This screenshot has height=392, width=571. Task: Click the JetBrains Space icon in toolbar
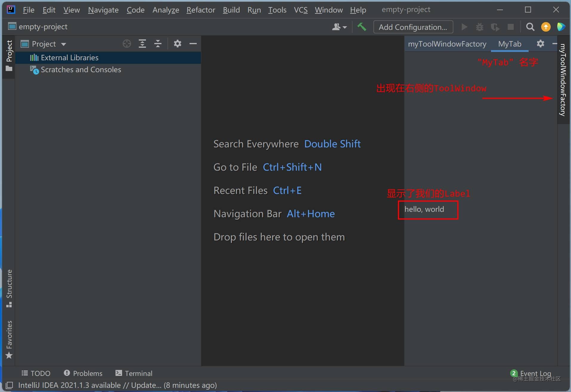[561, 27]
